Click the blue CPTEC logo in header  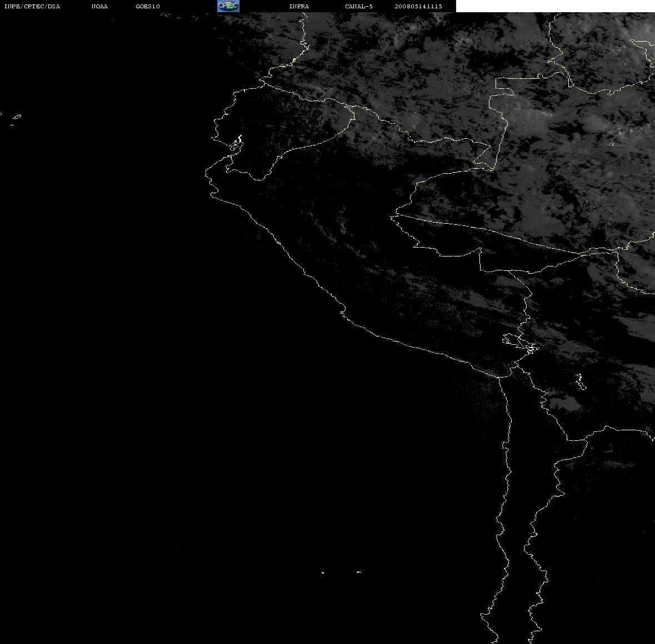pyautogui.click(x=228, y=6)
